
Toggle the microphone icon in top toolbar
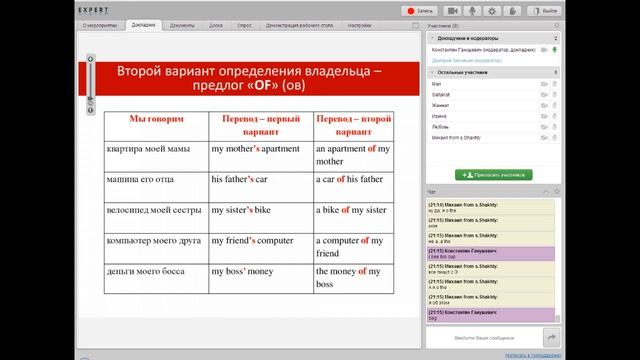pos(472,11)
